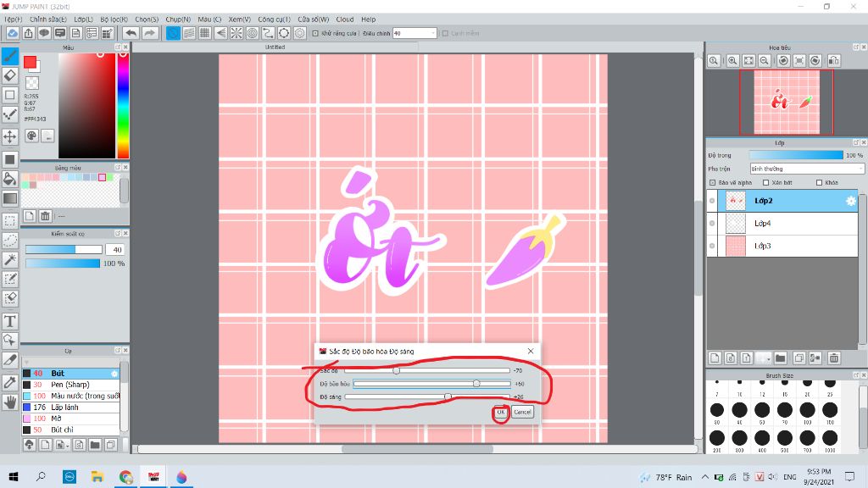Open the Tệp(F) menu

[14, 19]
